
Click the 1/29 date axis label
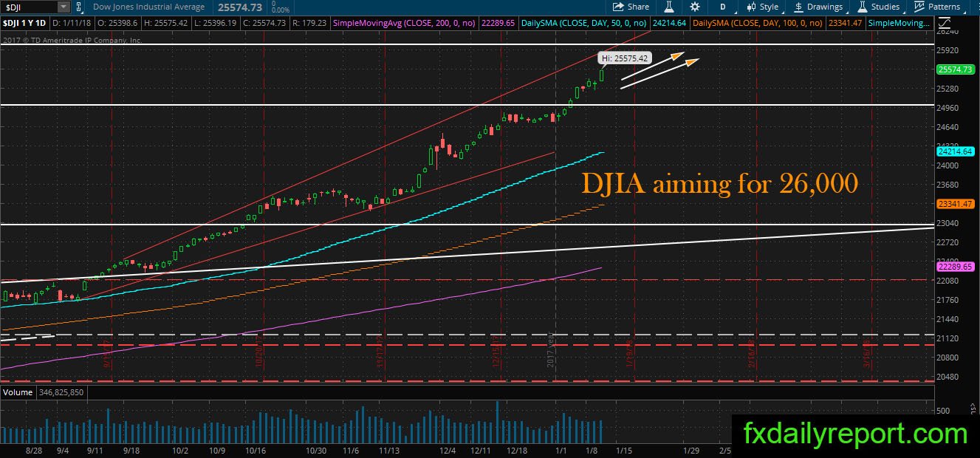691,450
